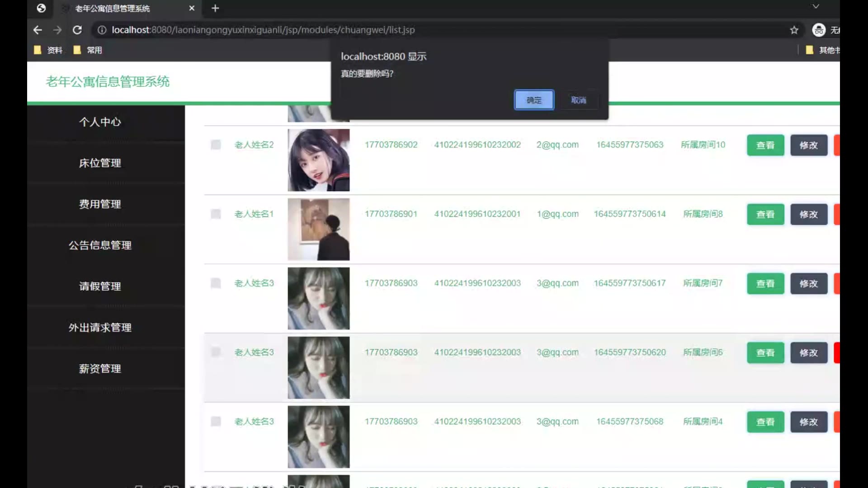868x488 pixels.
Task: Click 查看 for the 所属房间8 row
Action: coord(765,214)
